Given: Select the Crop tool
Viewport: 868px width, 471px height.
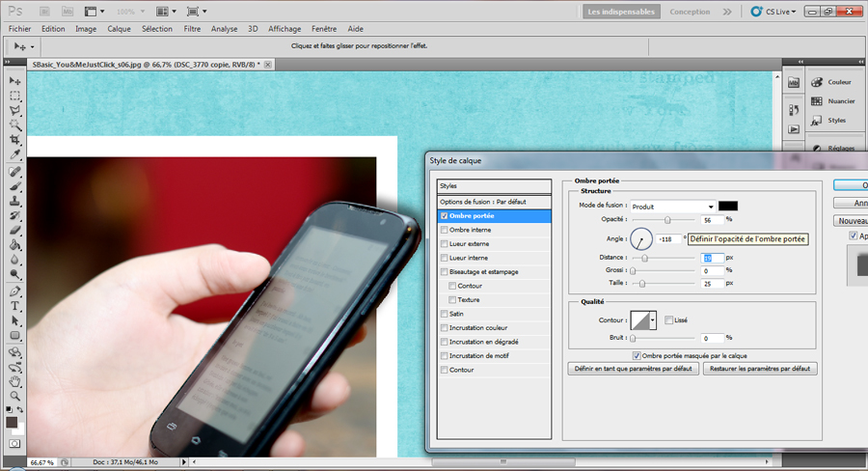Looking at the screenshot, I should coord(14,140).
